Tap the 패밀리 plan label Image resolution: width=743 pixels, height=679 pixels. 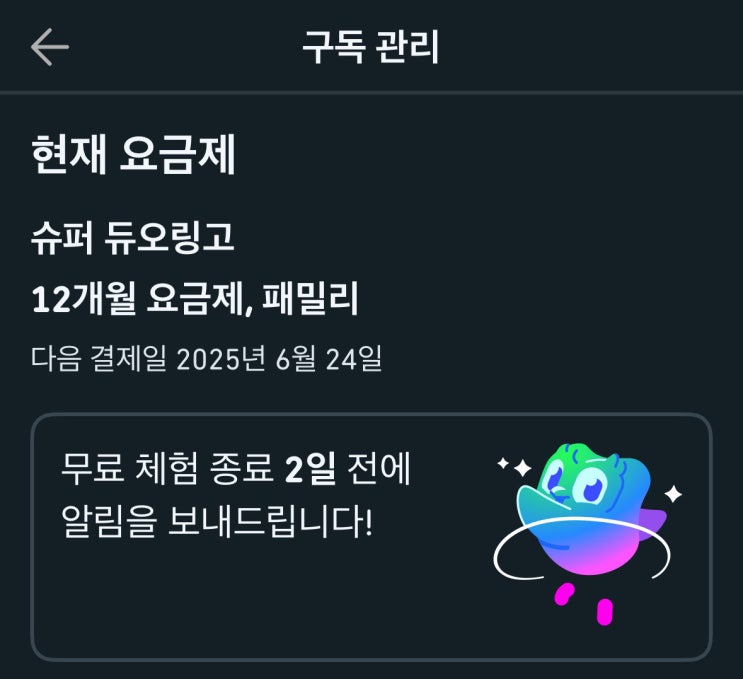point(310,298)
